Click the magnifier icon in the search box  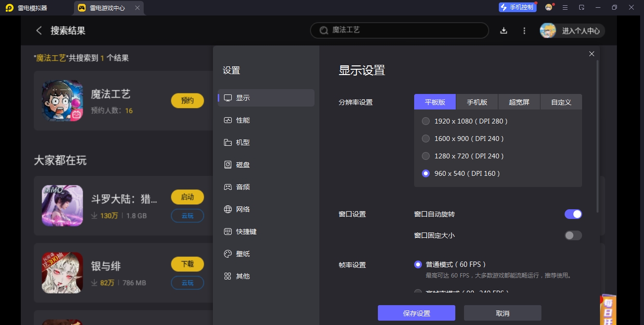click(x=324, y=30)
